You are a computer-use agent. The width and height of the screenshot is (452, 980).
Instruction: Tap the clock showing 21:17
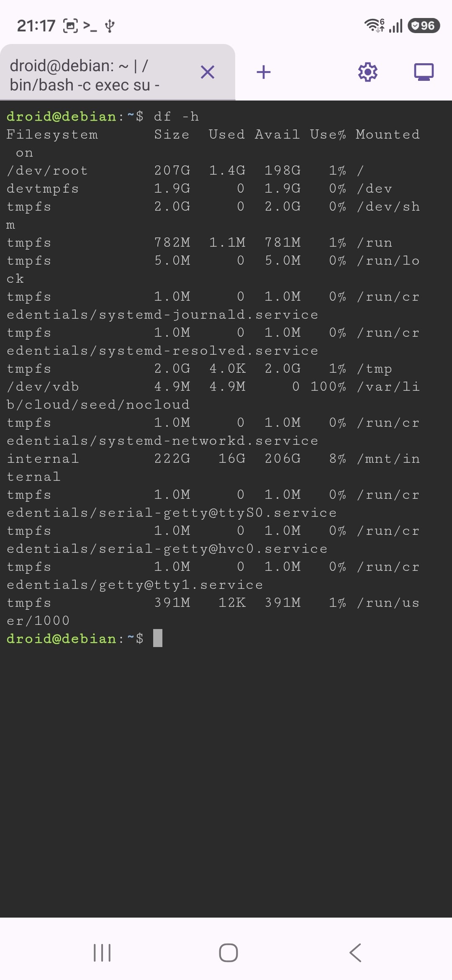point(36,26)
